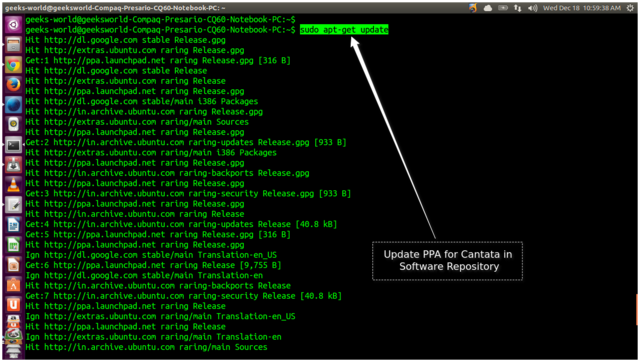Viewport: 640px width, 362px height.
Task: Click 'Ign extras.ubuntu.com raring/main Translation-en_US' line
Action: pyautogui.click(x=160, y=316)
